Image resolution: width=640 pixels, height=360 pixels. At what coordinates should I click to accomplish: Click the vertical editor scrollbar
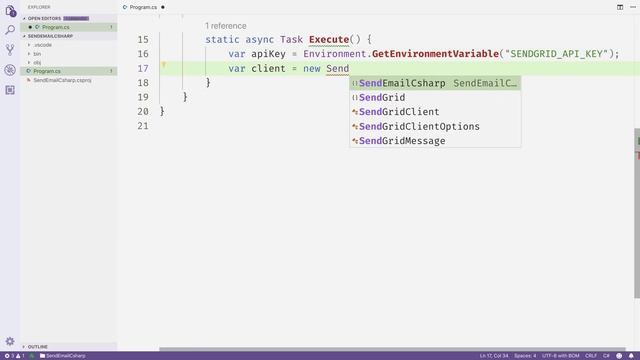click(x=637, y=213)
